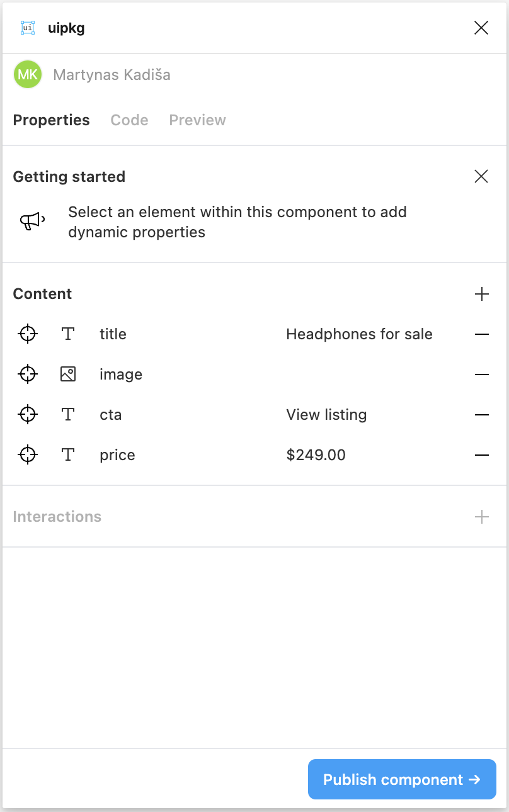The image size is (509, 812).
Task: Dismiss the Getting started section
Action: click(481, 177)
